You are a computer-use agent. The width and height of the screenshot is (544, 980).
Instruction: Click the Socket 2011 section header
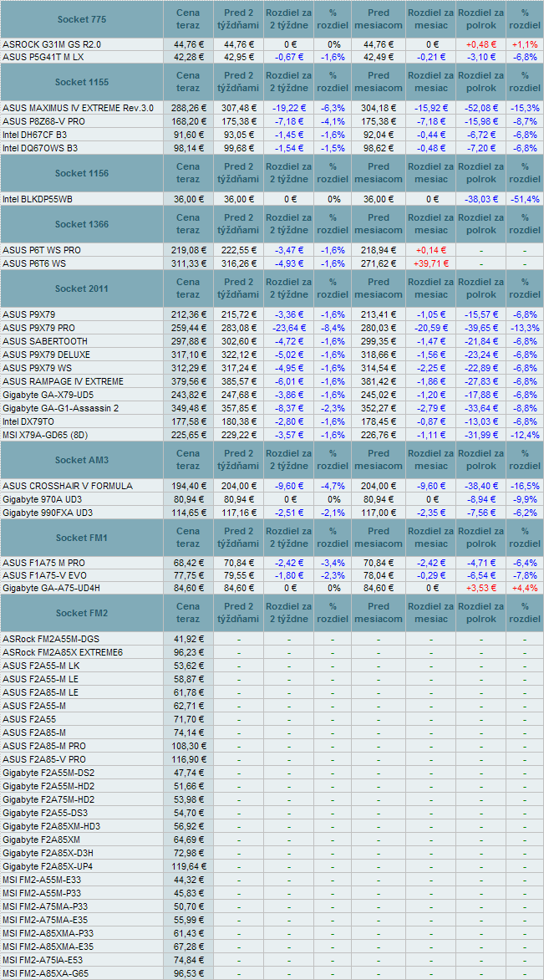point(82,288)
